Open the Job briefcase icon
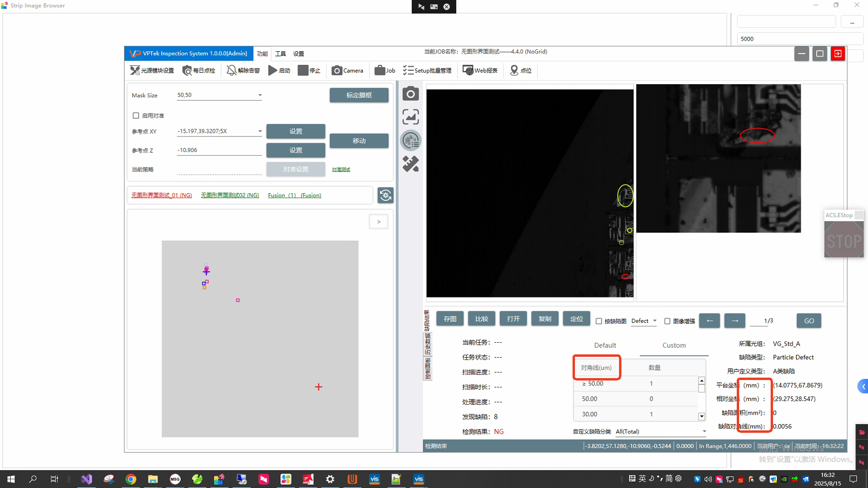Image resolution: width=868 pixels, height=488 pixels. pos(380,71)
